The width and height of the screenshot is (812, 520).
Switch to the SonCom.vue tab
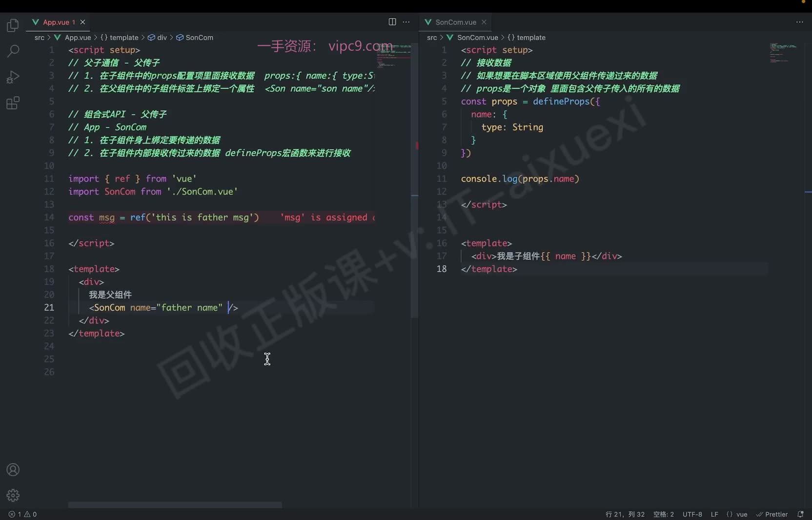(x=455, y=22)
